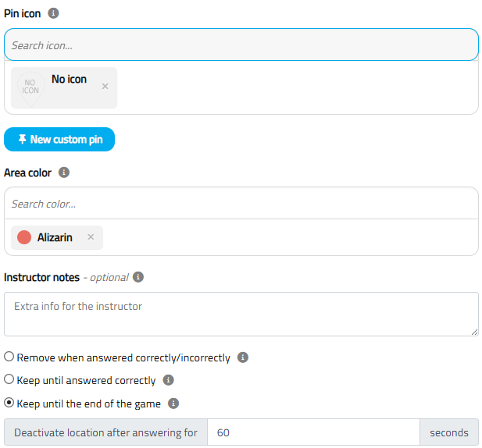Click the deactivate seconds value field
This screenshot has width=482, height=448.
[313, 432]
